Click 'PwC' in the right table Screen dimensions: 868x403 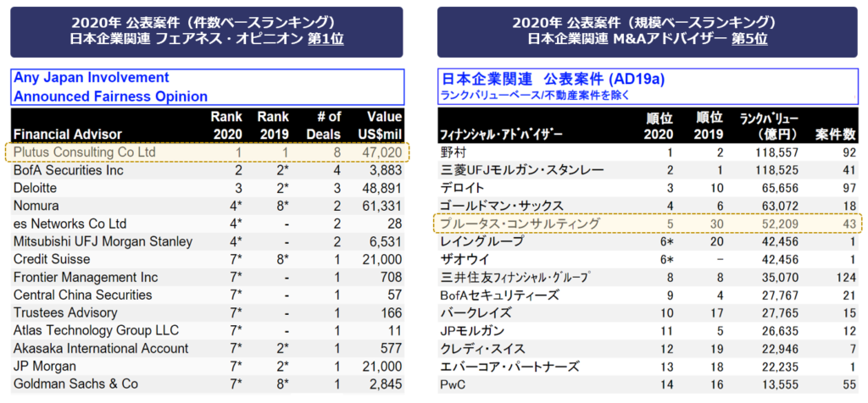pos(452,384)
